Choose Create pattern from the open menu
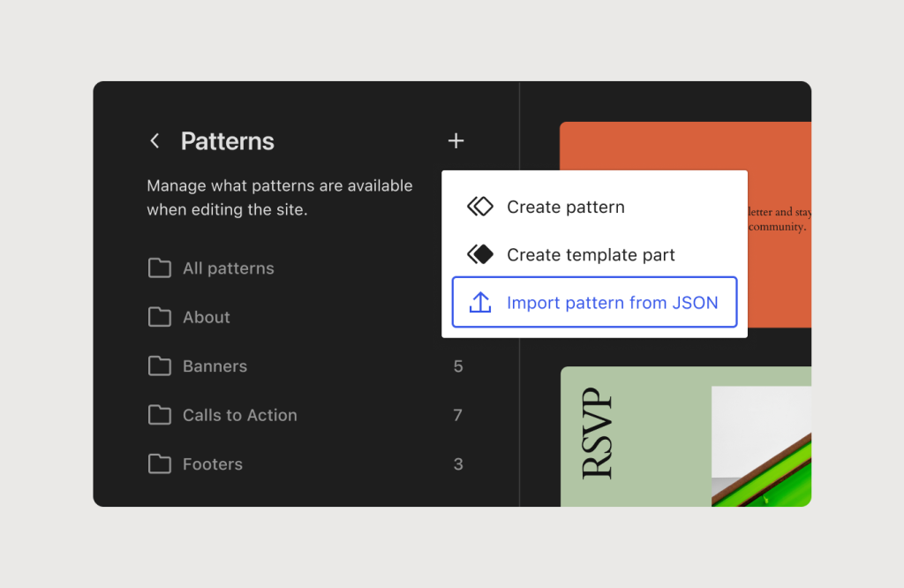The image size is (904, 588). tap(565, 206)
